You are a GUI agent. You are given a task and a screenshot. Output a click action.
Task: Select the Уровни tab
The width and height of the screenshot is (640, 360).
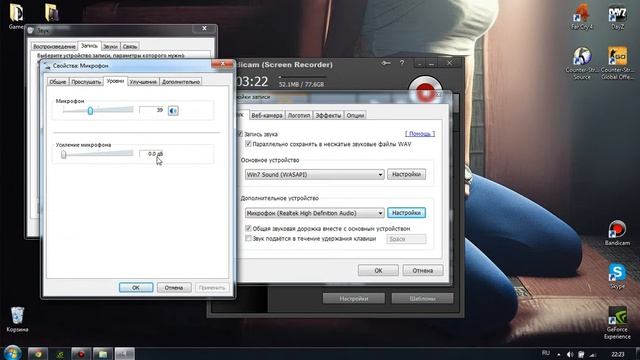coord(115,81)
